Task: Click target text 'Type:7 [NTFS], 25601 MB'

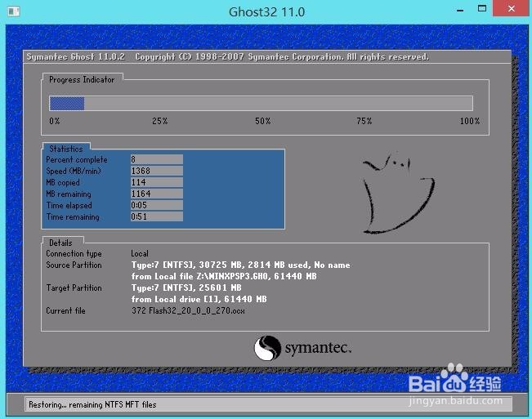Action: point(186,288)
